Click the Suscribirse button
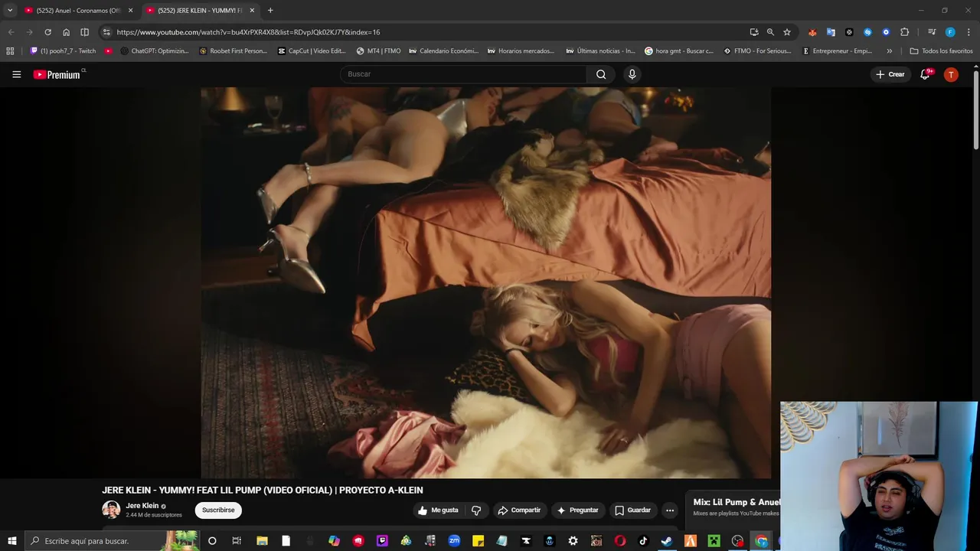This screenshot has height=551, width=980. coord(218,510)
